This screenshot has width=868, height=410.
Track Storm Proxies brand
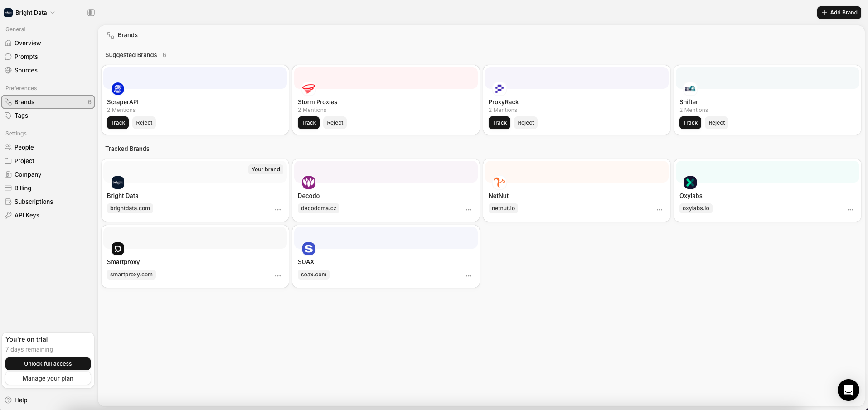point(309,123)
